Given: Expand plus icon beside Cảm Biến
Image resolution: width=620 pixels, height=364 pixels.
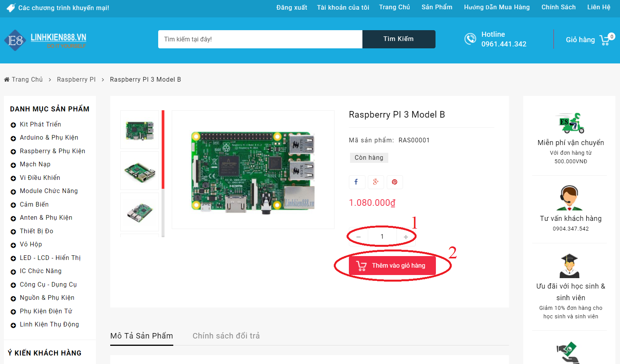Looking at the screenshot, I should click(13, 205).
